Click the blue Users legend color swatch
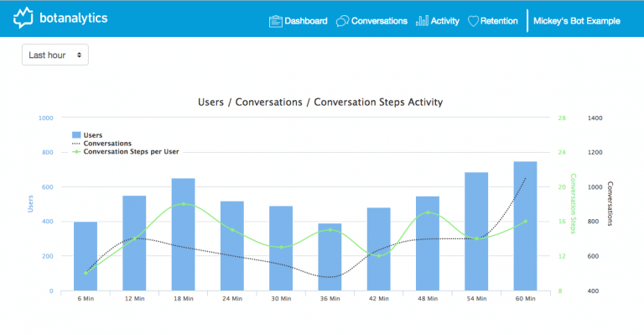Viewport: 644px width, 335px height. (76, 135)
